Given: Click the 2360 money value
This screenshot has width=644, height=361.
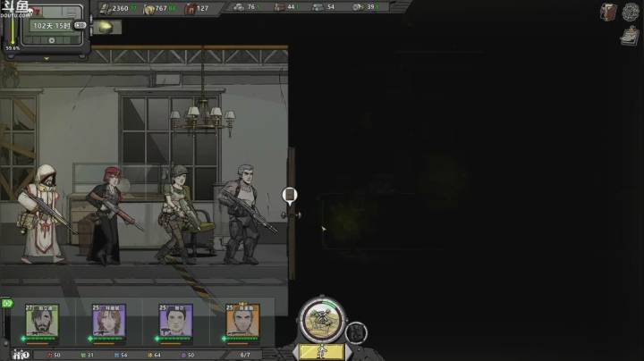Looking at the screenshot, I should click(x=121, y=8).
